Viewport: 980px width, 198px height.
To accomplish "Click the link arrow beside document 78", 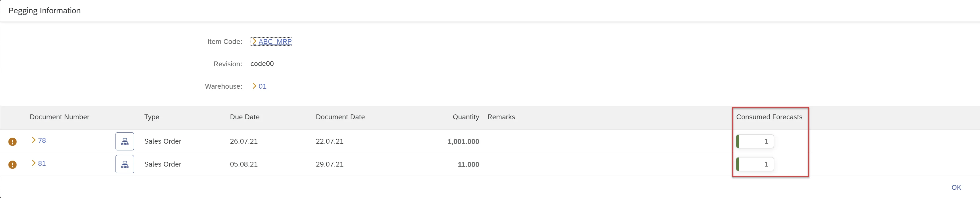I will (x=33, y=140).
